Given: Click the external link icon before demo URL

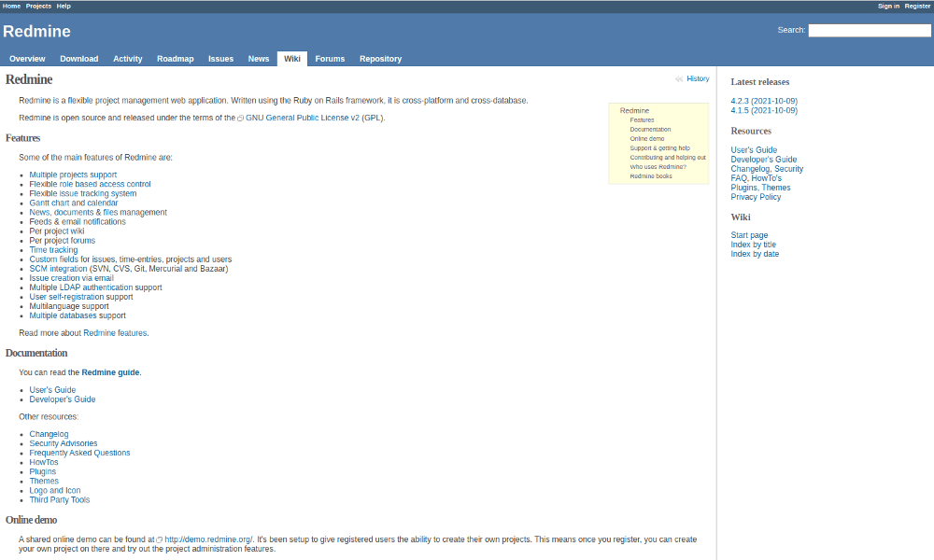Looking at the screenshot, I should pos(160,540).
